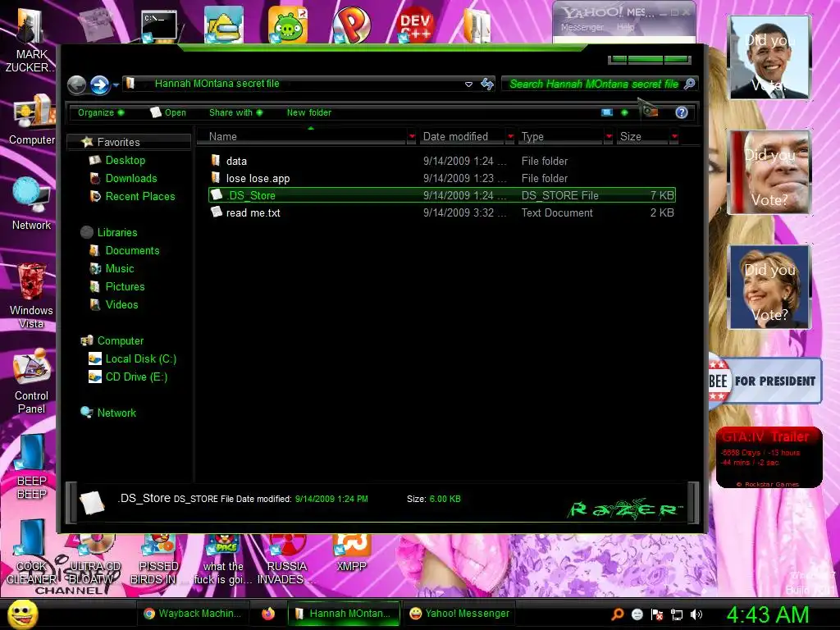Go back with the grey back arrow

point(76,84)
